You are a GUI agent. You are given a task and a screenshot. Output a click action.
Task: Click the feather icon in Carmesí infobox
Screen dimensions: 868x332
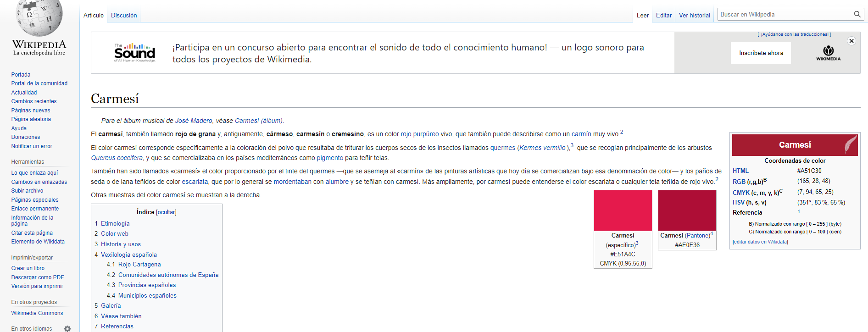[851, 145]
